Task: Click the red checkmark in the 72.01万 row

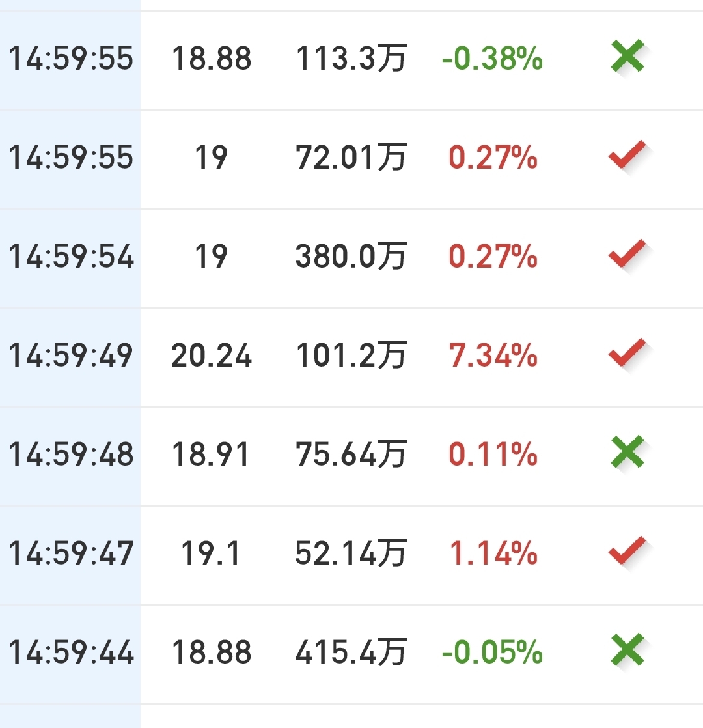Action: [627, 154]
